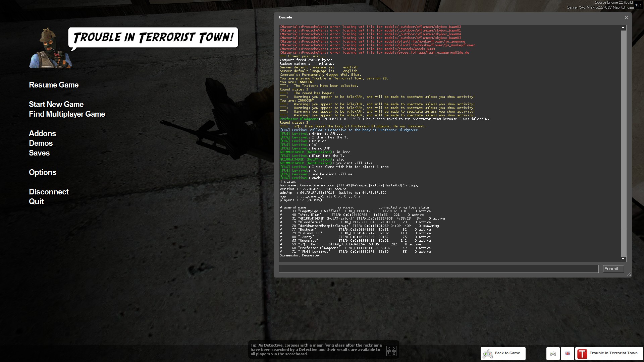Screen dimensions: 644x362
Task: Open the Options menu entry
Action: click(x=43, y=173)
